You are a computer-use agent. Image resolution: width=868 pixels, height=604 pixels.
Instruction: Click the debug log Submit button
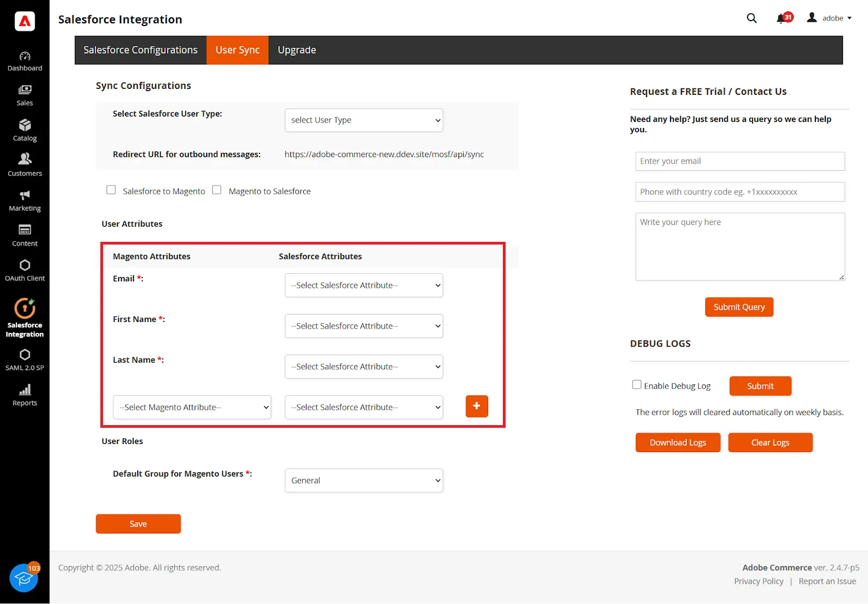pos(761,386)
